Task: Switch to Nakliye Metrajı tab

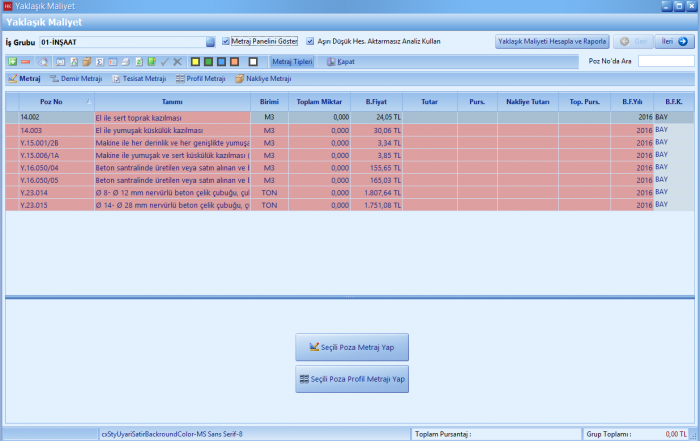Action: [x=262, y=78]
